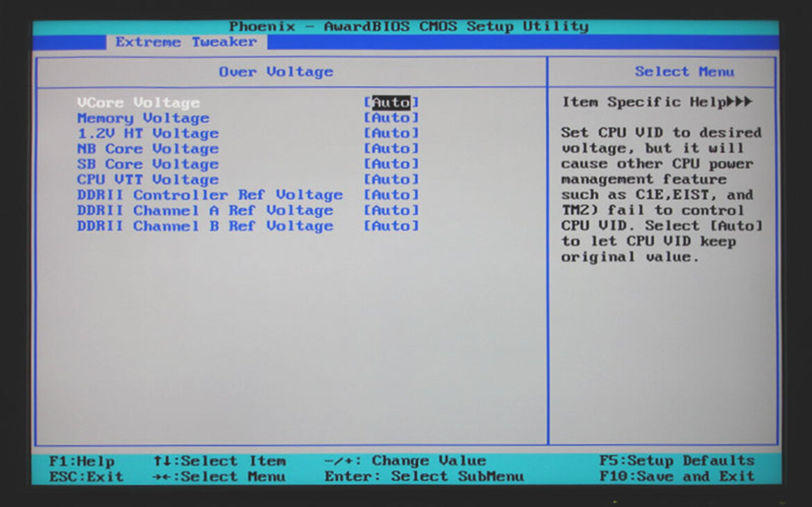Click the ESC:Exit hint
This screenshot has width=812, height=507.
tap(87, 476)
